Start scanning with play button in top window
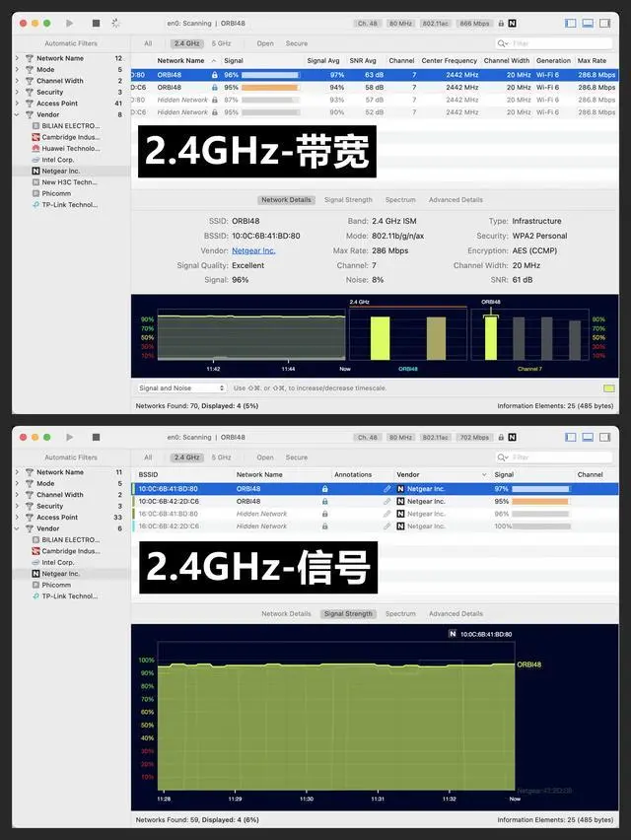The image size is (631, 840). (69, 23)
